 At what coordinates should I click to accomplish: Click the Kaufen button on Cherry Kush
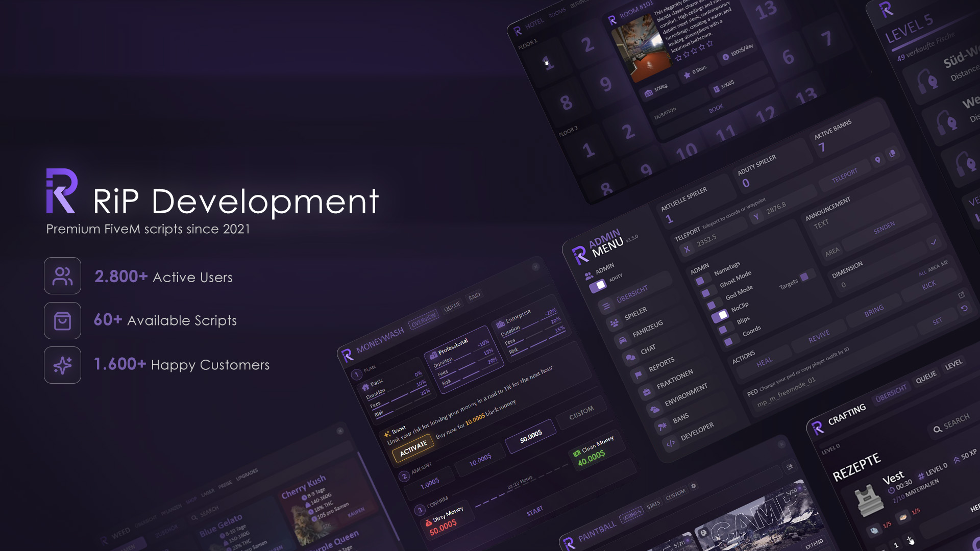point(356,512)
